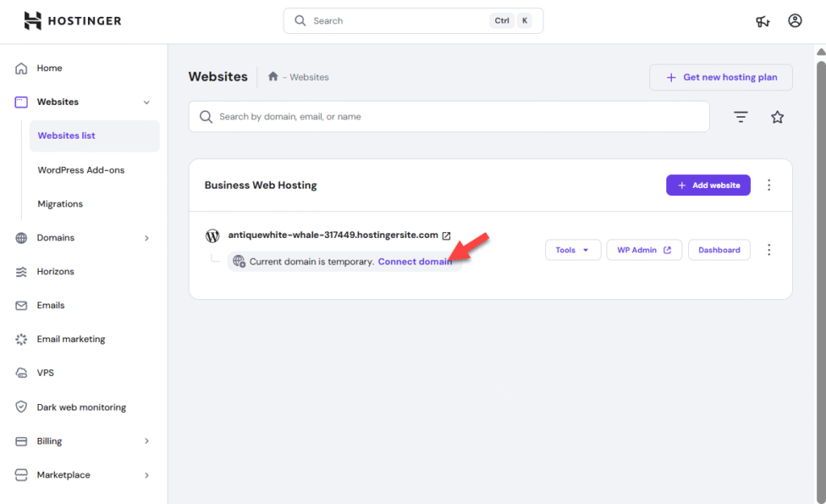Expand the Domains sidebar section

[146, 238]
